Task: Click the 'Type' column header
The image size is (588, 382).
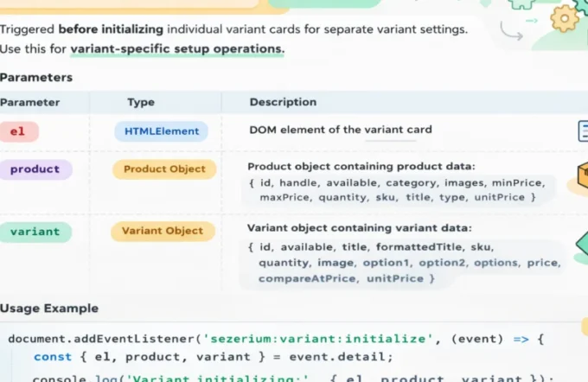Action: tap(141, 102)
